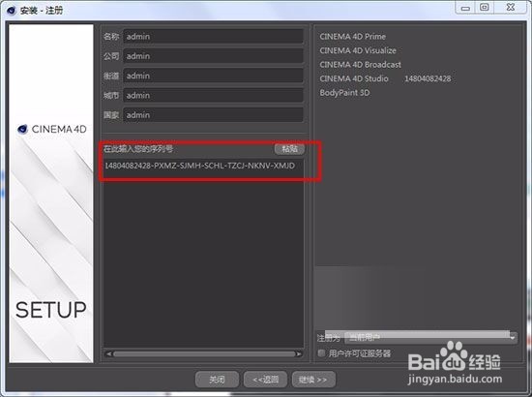This screenshot has height=397, width=532.
Task: Click the 城市 city field
Action: click(x=213, y=96)
